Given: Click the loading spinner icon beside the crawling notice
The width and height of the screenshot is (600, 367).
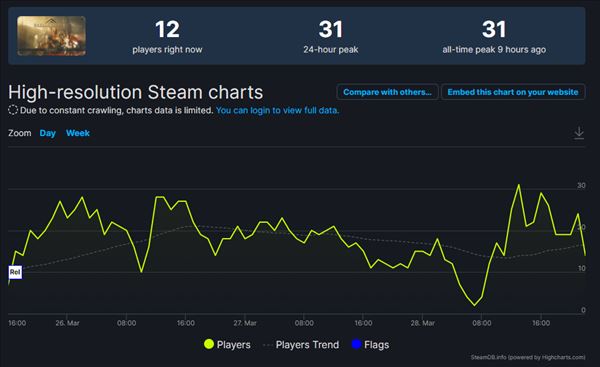Looking at the screenshot, I should [13, 110].
